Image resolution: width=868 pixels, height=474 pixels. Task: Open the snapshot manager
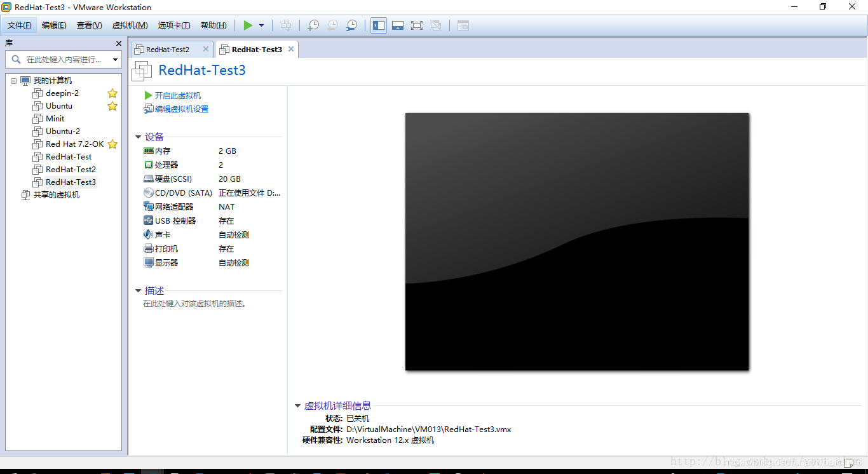pyautogui.click(x=351, y=25)
